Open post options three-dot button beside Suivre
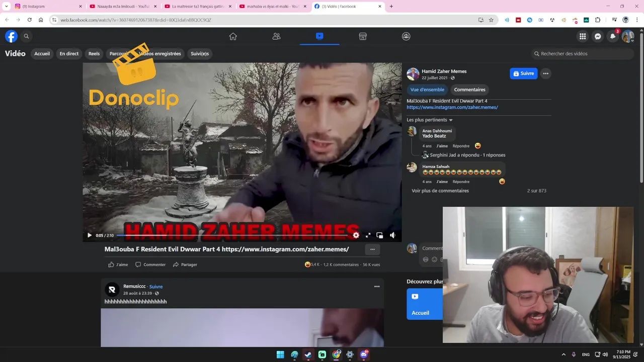The width and height of the screenshot is (644, 362). pos(545,73)
